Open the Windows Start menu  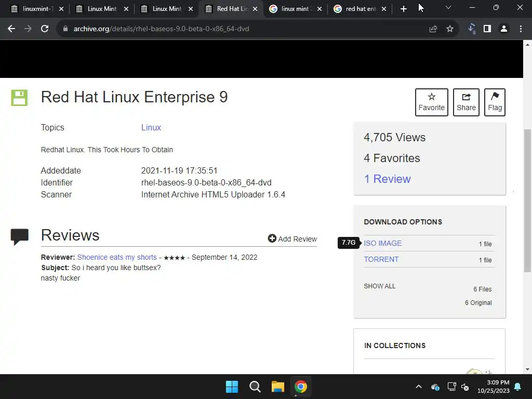(232, 387)
